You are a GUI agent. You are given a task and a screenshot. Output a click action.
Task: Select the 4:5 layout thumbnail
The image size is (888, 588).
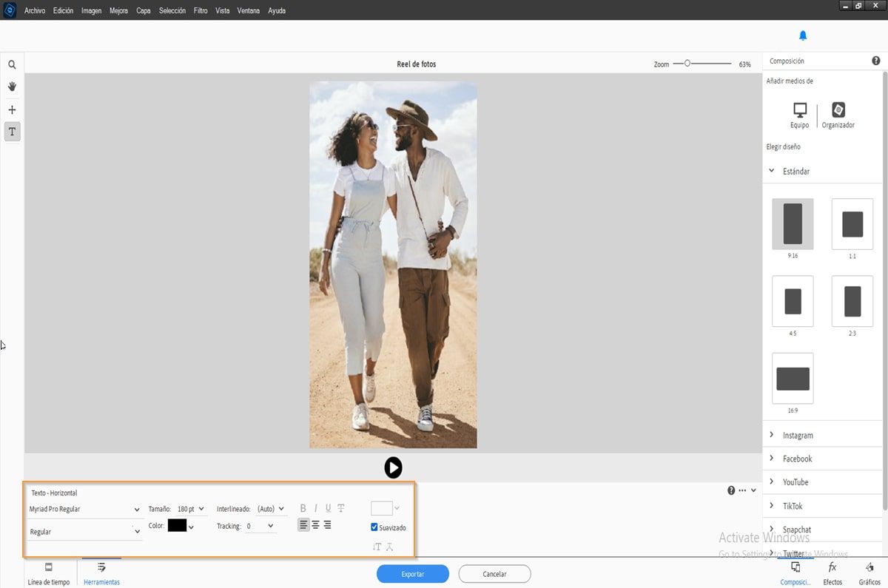tap(793, 301)
